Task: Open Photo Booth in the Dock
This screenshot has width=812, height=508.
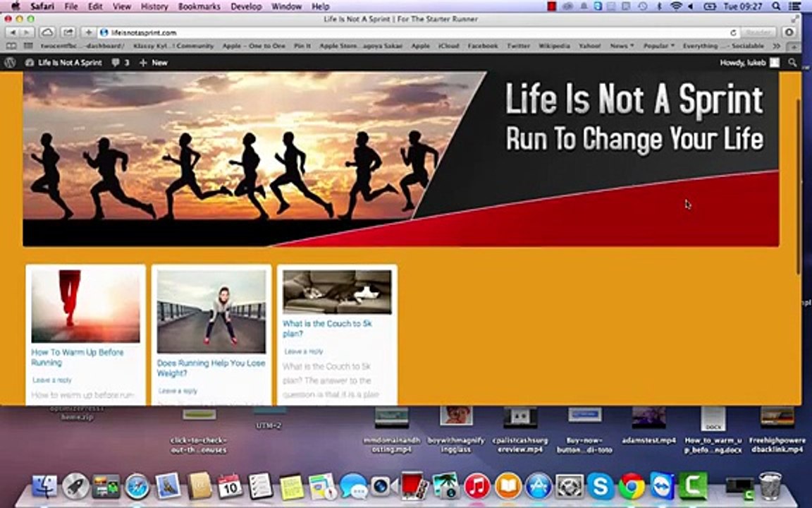Action: pos(414,485)
